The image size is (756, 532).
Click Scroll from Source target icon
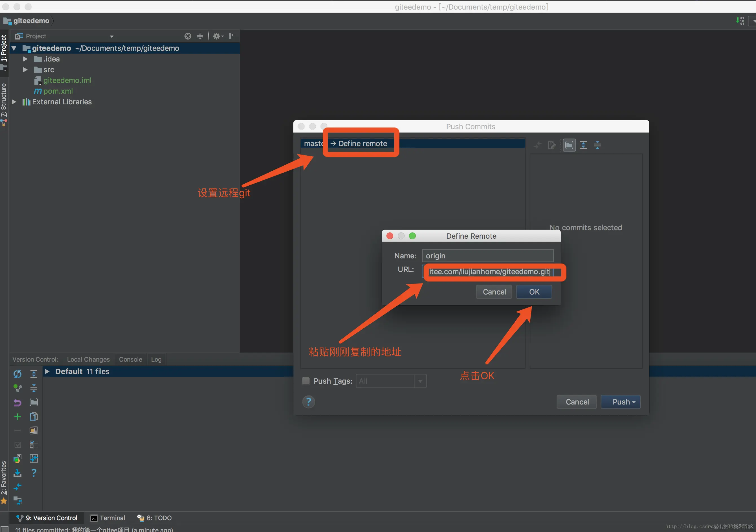188,36
